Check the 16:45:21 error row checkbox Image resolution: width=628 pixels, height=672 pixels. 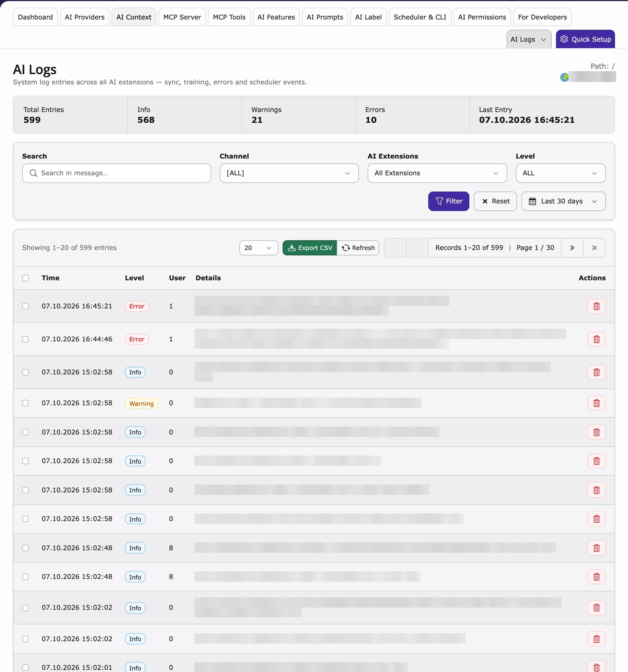coord(25,306)
